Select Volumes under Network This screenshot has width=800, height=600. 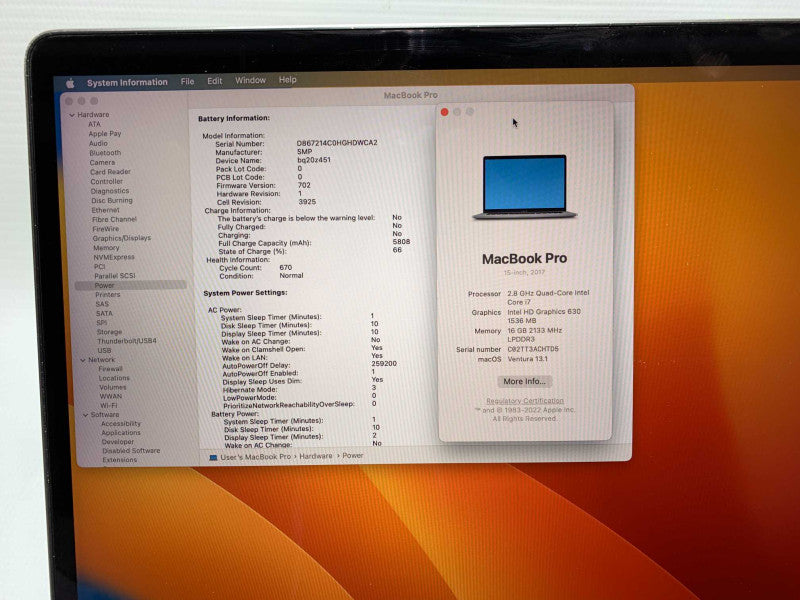113,387
